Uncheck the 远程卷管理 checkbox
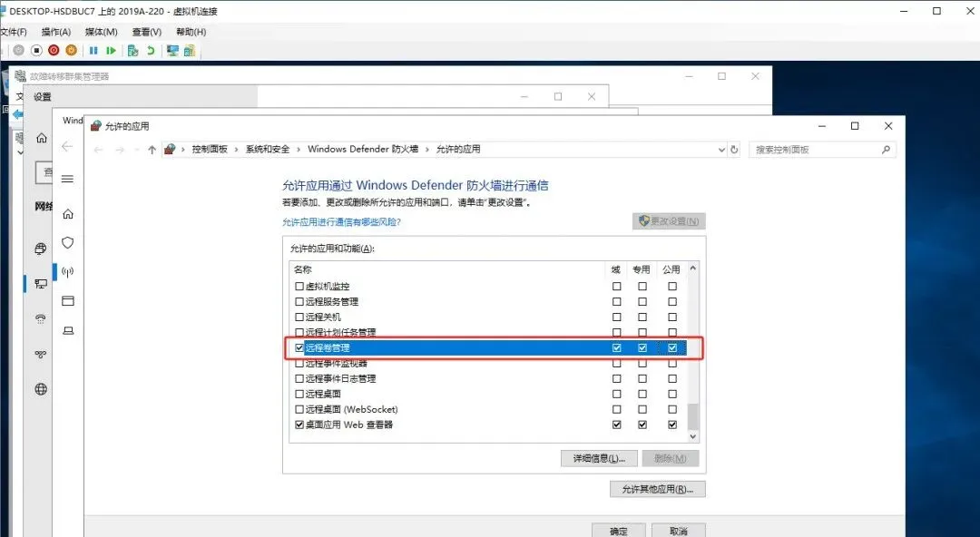The height and width of the screenshot is (537, 980). [x=299, y=347]
